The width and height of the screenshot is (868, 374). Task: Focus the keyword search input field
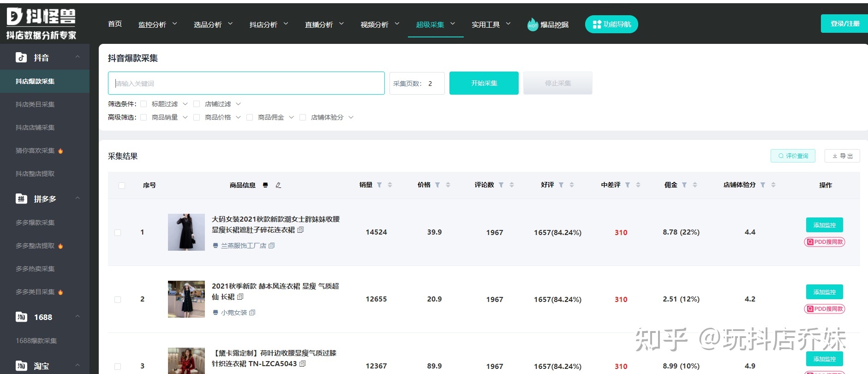pos(246,83)
